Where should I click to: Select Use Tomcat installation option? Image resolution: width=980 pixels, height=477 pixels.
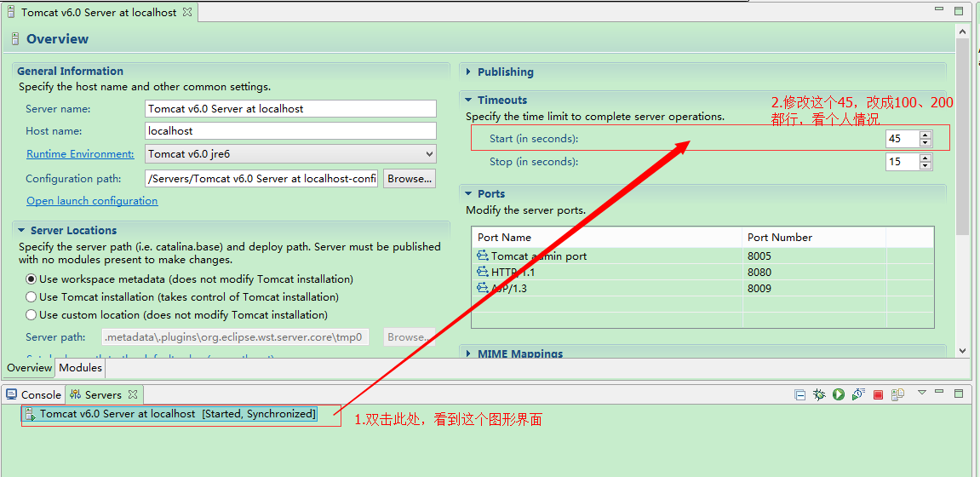pos(31,297)
